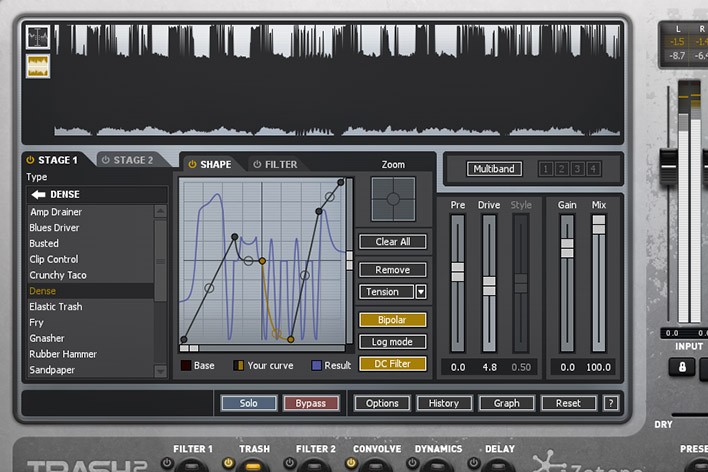Select Gnasher from the type list
The width and height of the screenshot is (708, 472).
click(x=90, y=338)
